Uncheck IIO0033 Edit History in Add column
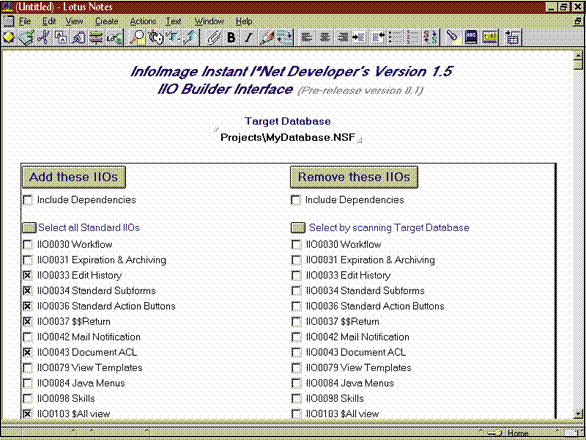The width and height of the screenshot is (586, 440). (x=27, y=276)
